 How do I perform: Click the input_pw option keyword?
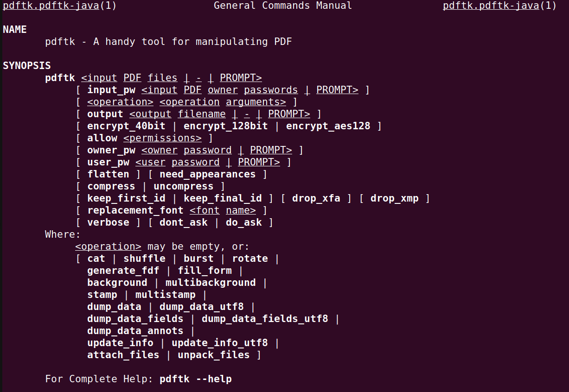coord(111,90)
